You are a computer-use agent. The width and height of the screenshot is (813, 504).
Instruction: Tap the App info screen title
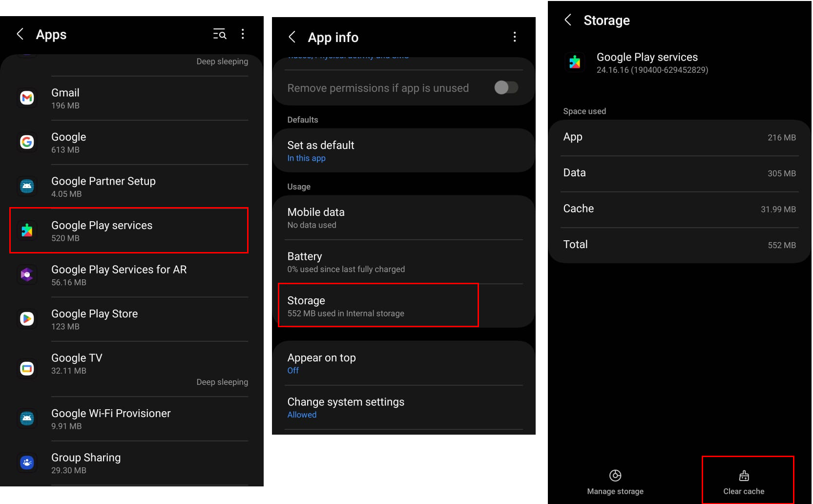333,37
